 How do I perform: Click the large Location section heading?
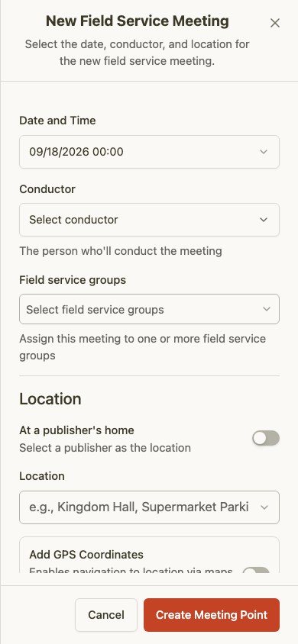tap(50, 399)
